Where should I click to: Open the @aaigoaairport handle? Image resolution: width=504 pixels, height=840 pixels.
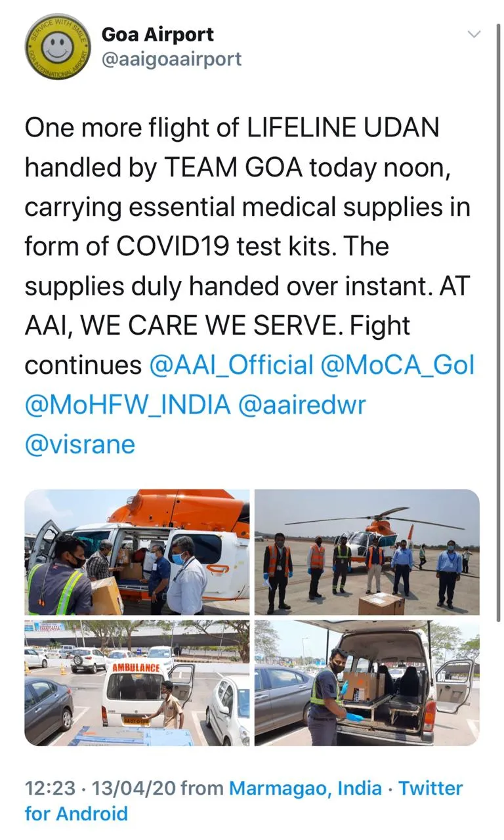[171, 59]
